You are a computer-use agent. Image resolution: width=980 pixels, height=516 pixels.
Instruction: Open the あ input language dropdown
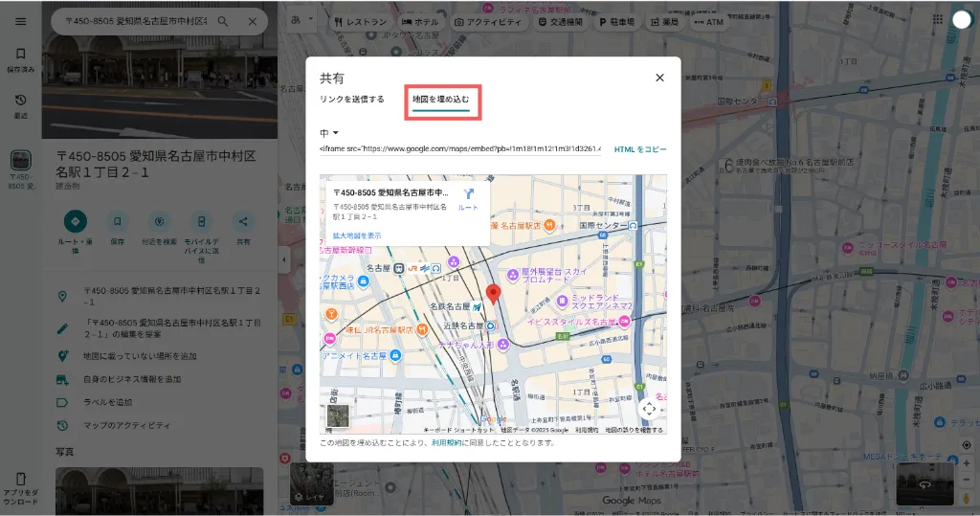(x=300, y=20)
